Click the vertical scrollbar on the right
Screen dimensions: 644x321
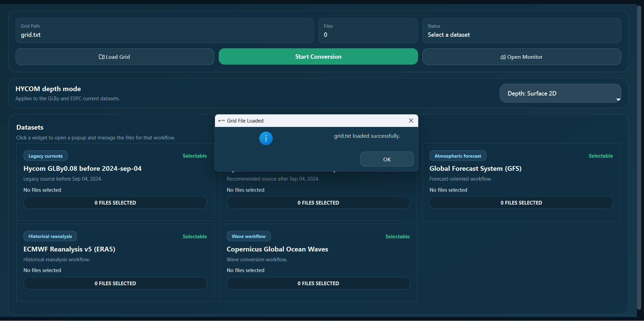click(x=639, y=157)
